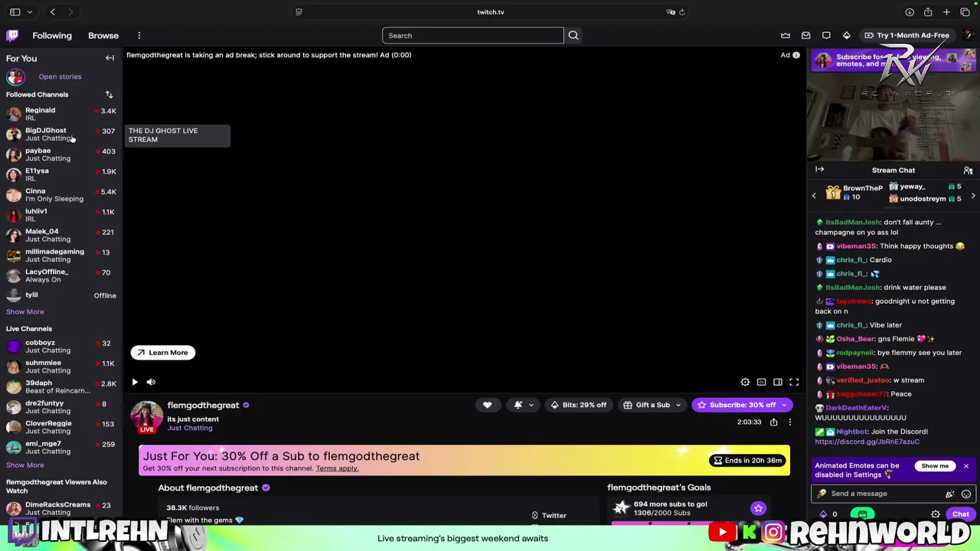Show next gift leaderboard entry
This screenshot has width=980, height=551.
973,196
